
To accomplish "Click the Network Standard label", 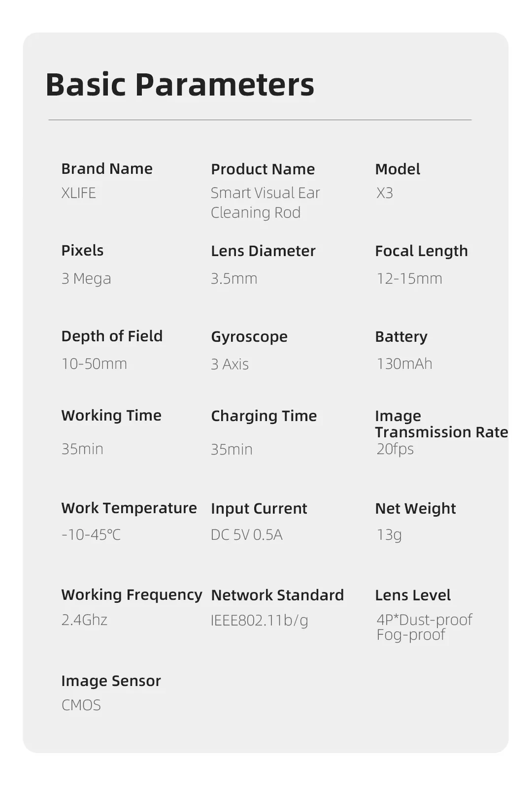I will coord(277,595).
